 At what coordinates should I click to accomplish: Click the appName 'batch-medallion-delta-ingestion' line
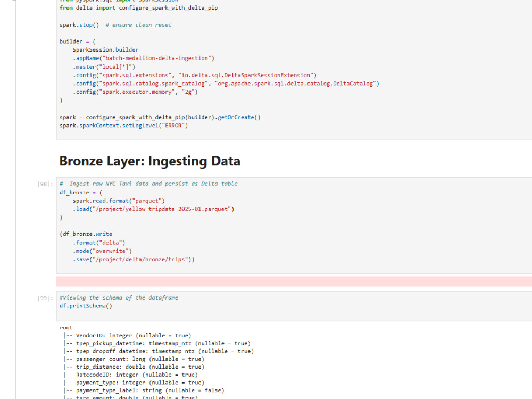[x=143, y=58]
